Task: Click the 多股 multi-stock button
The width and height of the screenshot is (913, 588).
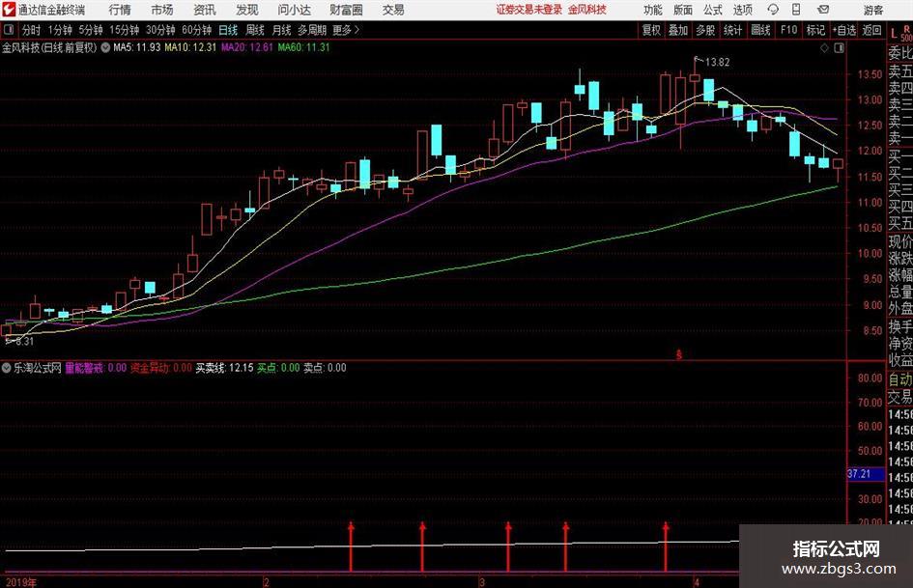Action: point(705,30)
